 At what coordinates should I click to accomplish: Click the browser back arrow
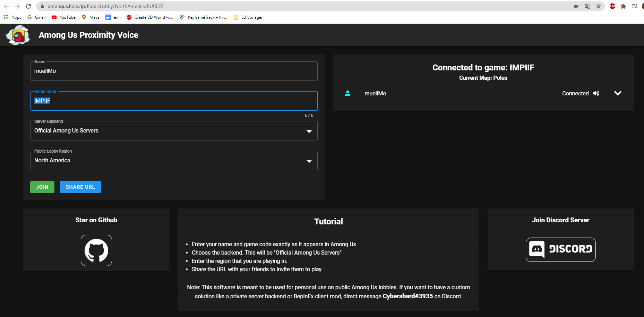click(6, 6)
